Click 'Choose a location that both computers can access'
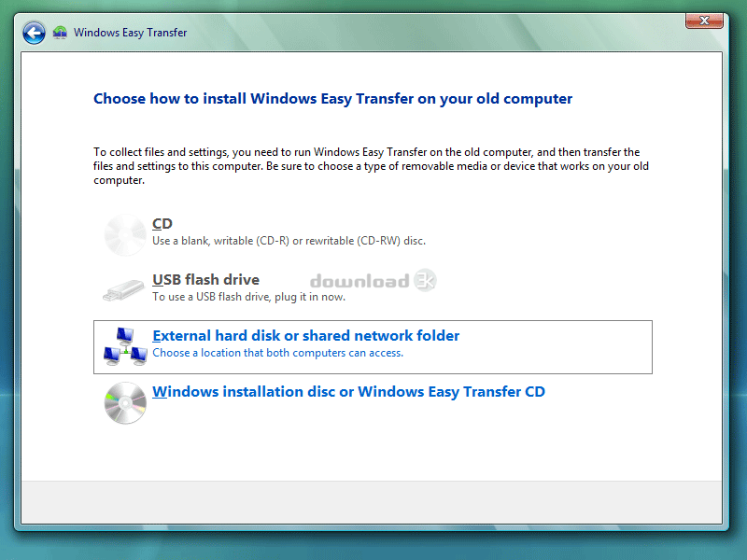 point(277,353)
